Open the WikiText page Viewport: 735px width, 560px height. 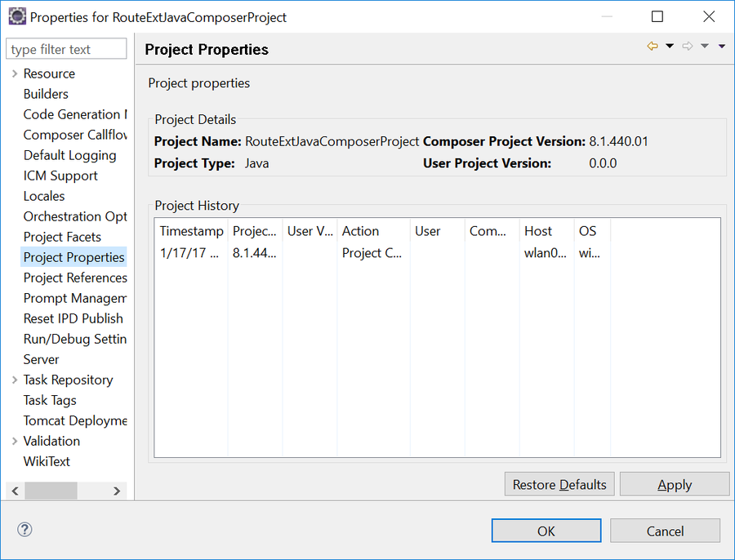click(x=47, y=461)
